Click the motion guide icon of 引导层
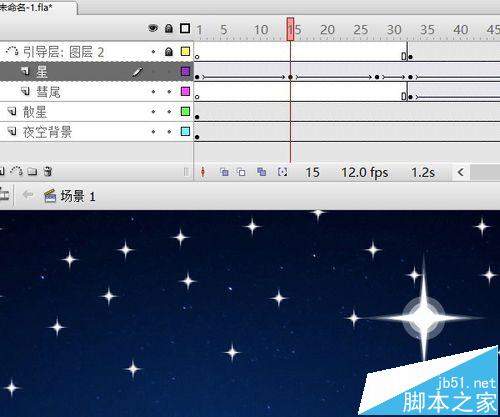 pyautogui.click(x=12, y=52)
